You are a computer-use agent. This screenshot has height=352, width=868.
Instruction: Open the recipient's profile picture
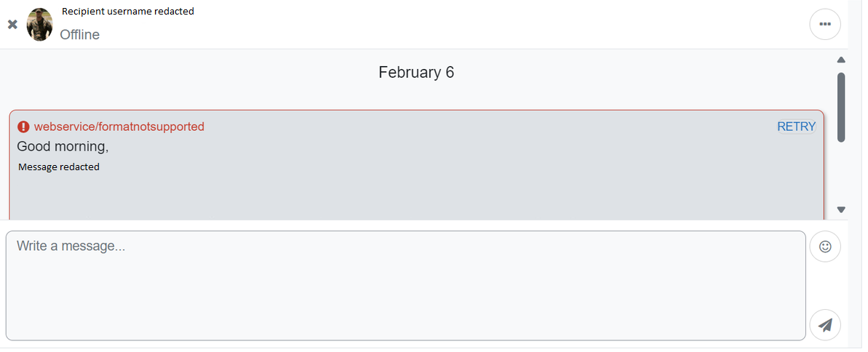point(40,24)
